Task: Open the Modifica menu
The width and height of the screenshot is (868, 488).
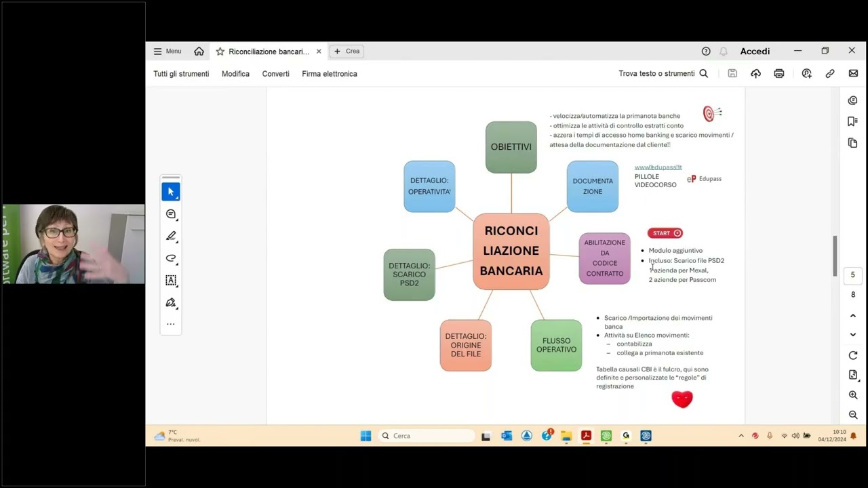Action: click(235, 74)
